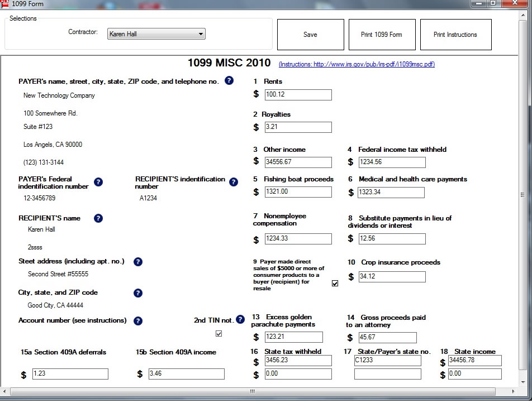Click payer federal ID 12-3456789
This screenshot has width=532, height=403.
click(39, 198)
